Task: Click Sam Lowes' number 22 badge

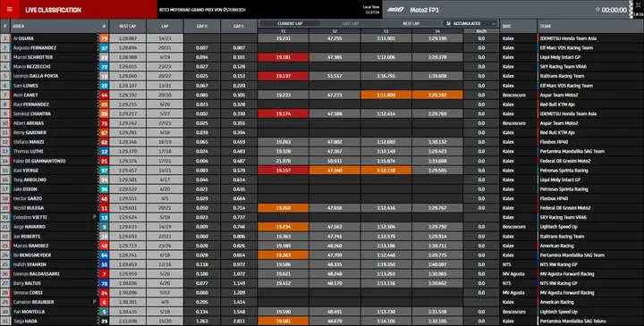Action: click(x=104, y=85)
